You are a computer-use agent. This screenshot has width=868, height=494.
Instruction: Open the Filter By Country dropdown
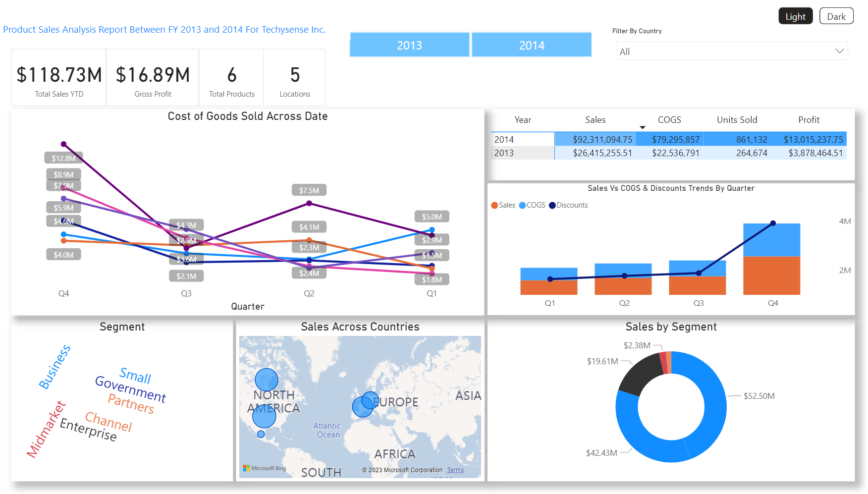click(x=731, y=52)
